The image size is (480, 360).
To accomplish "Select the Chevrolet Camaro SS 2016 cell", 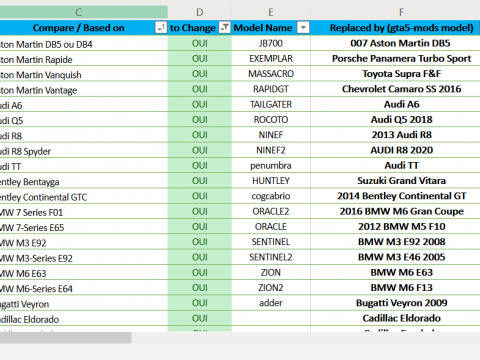I will (x=395, y=89).
